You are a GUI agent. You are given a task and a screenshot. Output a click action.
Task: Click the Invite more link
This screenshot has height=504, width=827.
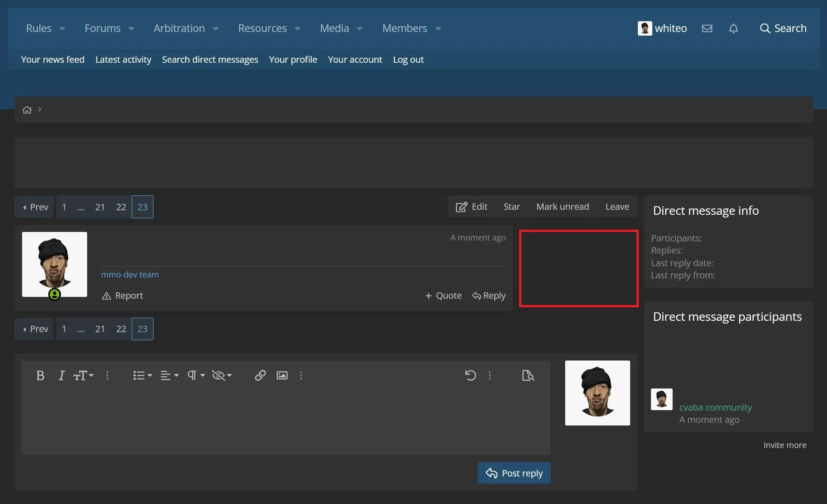click(785, 445)
